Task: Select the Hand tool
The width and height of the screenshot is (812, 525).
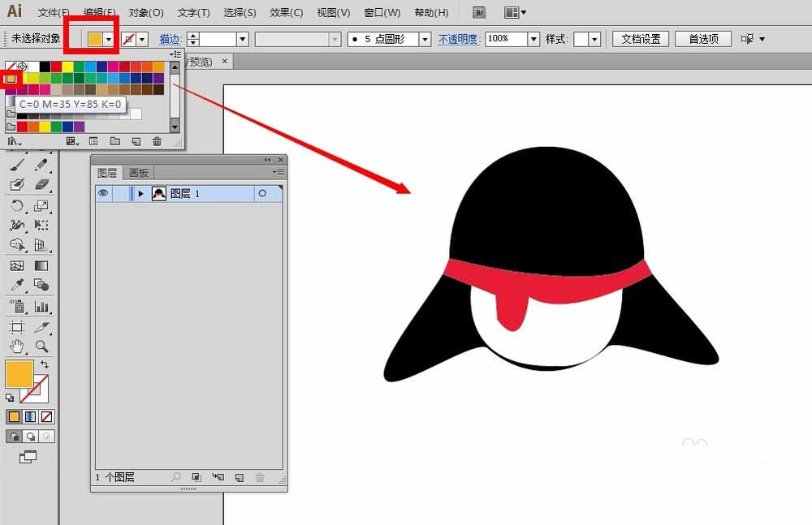Action: (x=17, y=346)
